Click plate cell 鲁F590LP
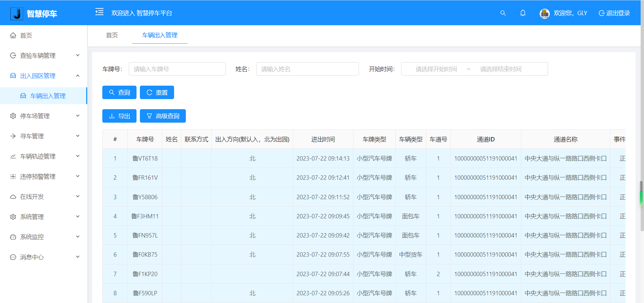 pyautogui.click(x=145, y=293)
